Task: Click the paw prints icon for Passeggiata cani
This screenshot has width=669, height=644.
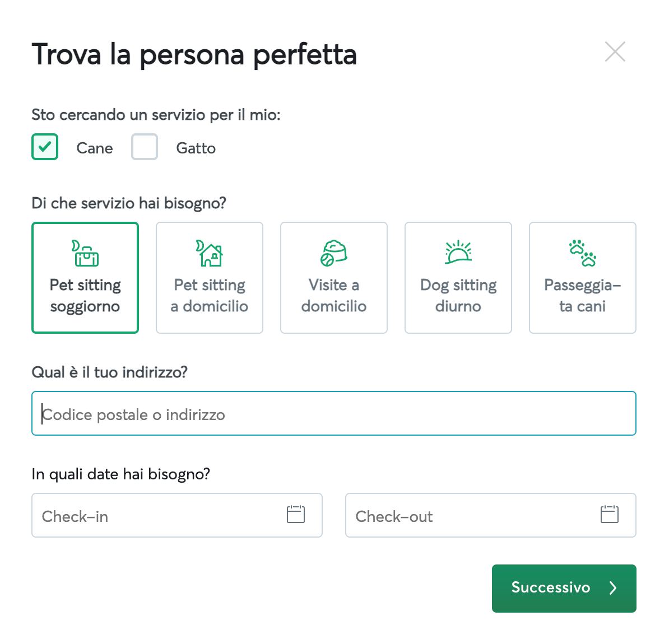Action: (x=582, y=253)
